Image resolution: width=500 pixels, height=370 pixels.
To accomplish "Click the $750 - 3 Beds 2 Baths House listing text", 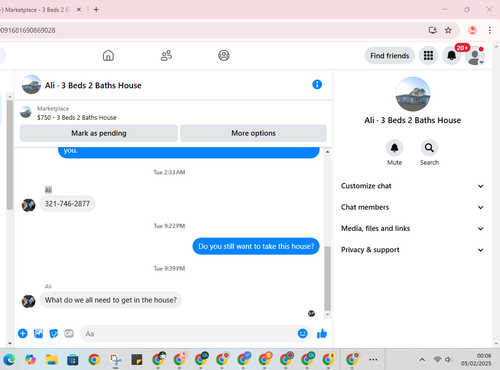I will (x=77, y=118).
